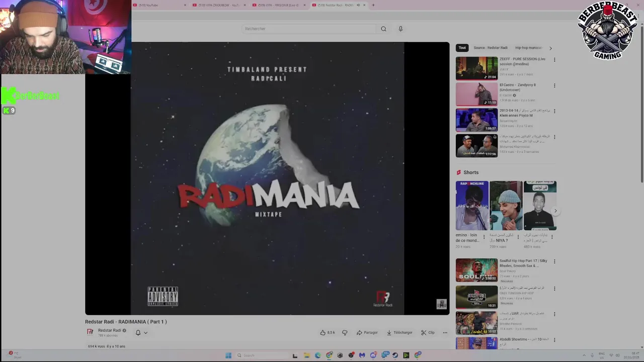Open Microsoft Edge from the taskbar
Viewport: 644px width, 362px height.
pyautogui.click(x=318, y=355)
